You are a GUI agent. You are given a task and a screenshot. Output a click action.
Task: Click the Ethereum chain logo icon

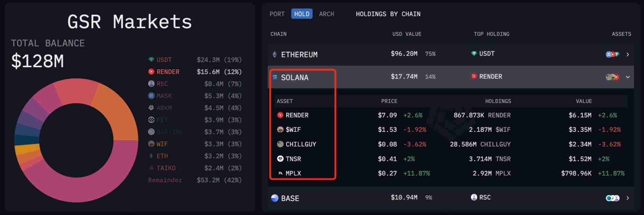(x=274, y=54)
